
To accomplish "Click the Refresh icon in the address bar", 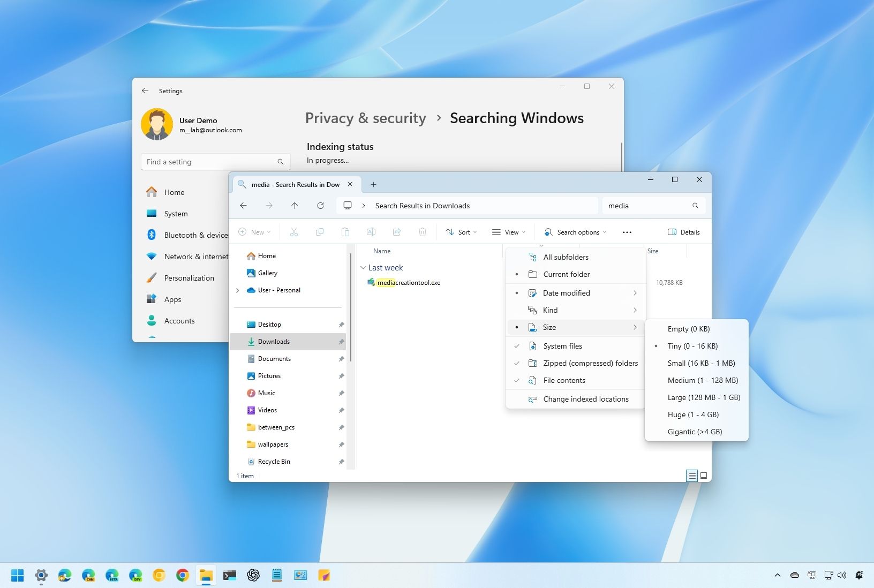I will click(x=320, y=205).
